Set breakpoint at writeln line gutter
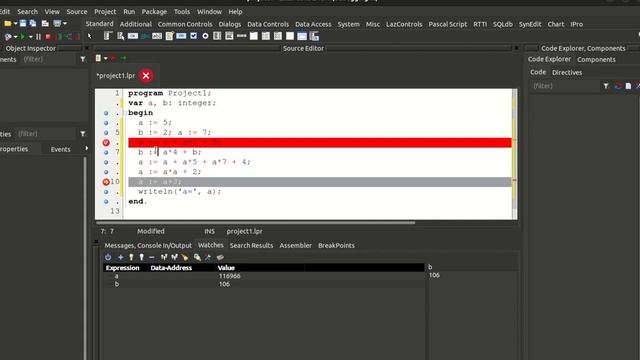 106,191
